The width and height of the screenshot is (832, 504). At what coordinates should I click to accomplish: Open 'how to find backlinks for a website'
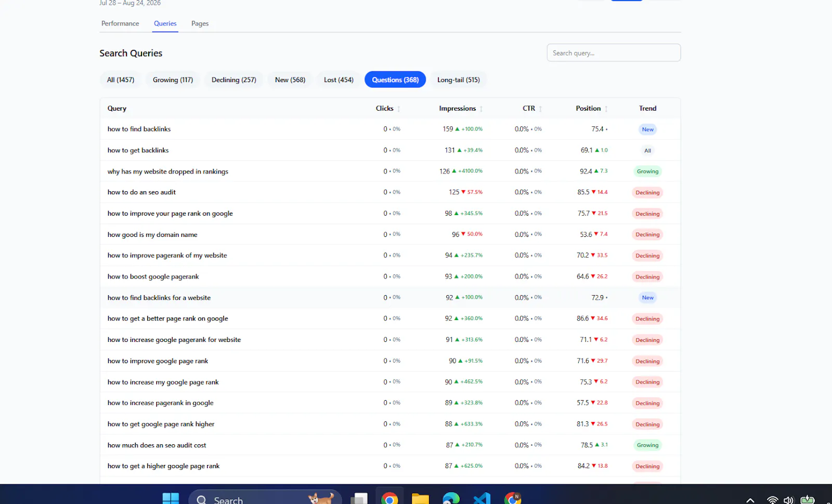[159, 298]
